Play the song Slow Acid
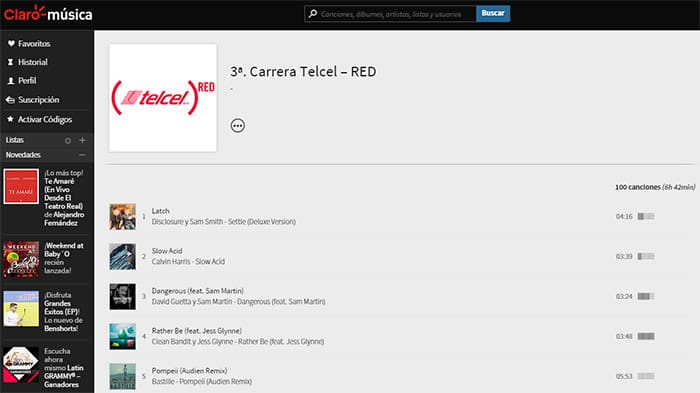The width and height of the screenshot is (700, 393). click(x=167, y=251)
